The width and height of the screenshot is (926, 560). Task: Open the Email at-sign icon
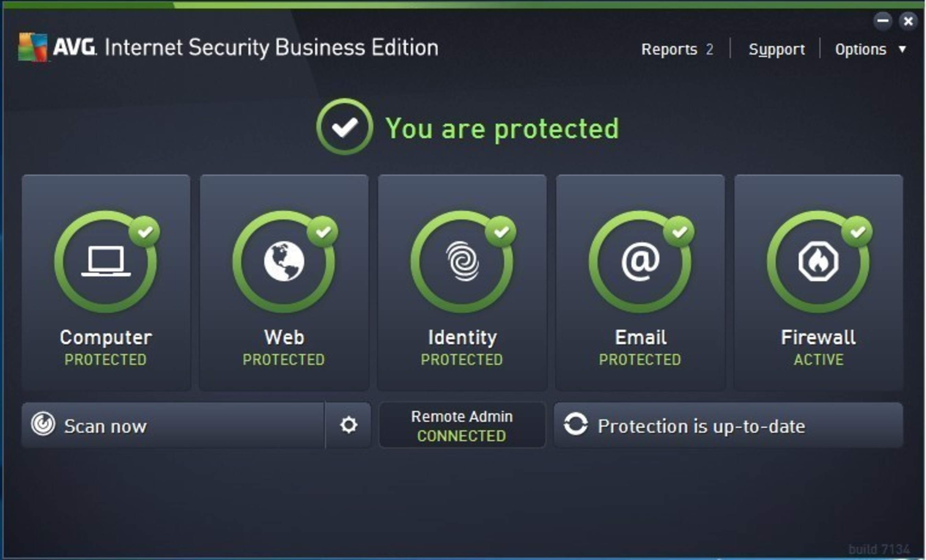tap(640, 262)
